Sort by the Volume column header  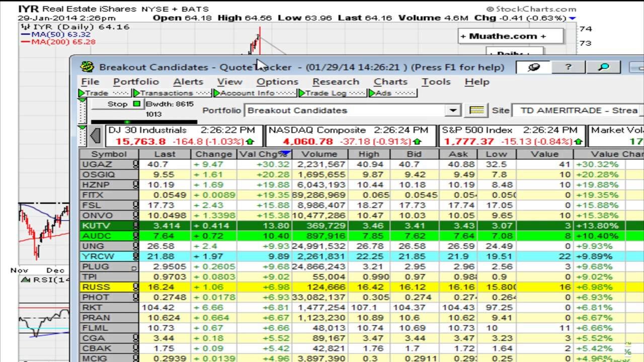(319, 154)
